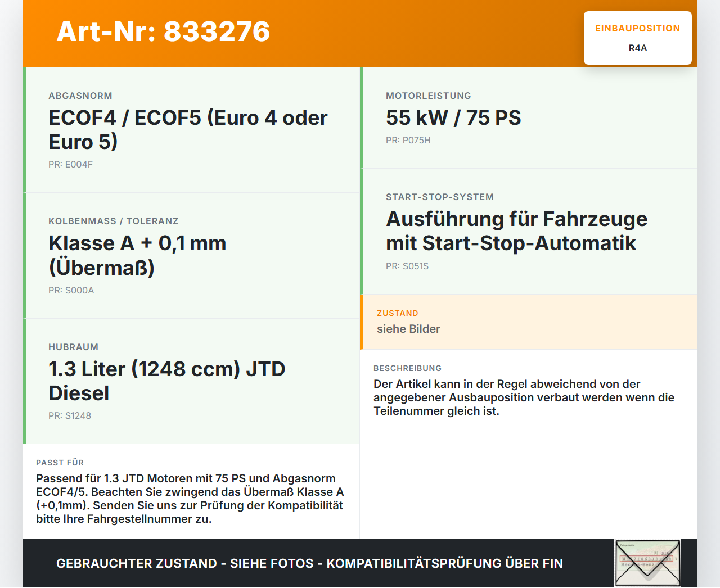Click the ECOF4 / ECOF5 emission standard value

(188, 130)
